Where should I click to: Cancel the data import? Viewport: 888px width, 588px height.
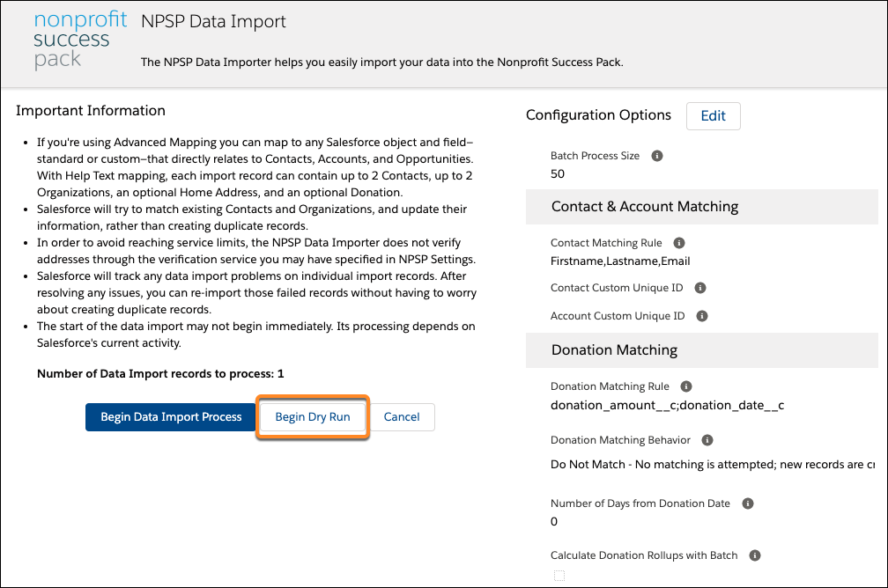(x=402, y=417)
